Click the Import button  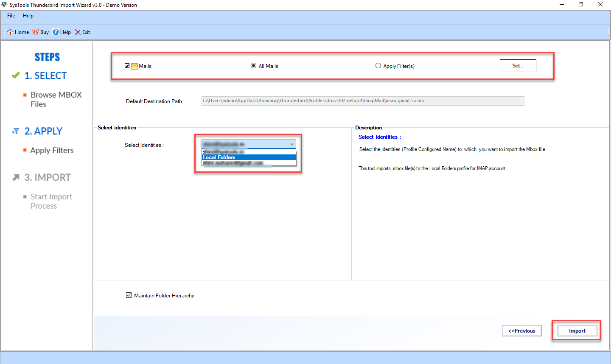577,331
